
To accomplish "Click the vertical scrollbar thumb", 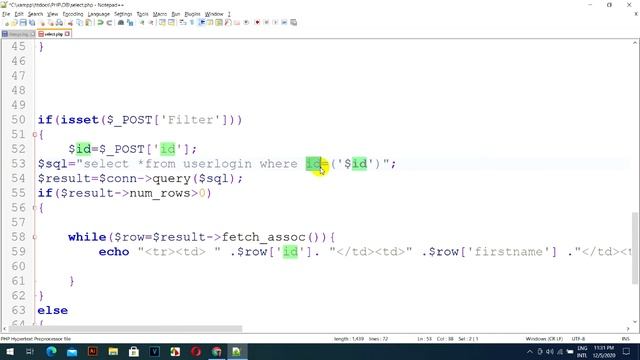I will [635, 248].
